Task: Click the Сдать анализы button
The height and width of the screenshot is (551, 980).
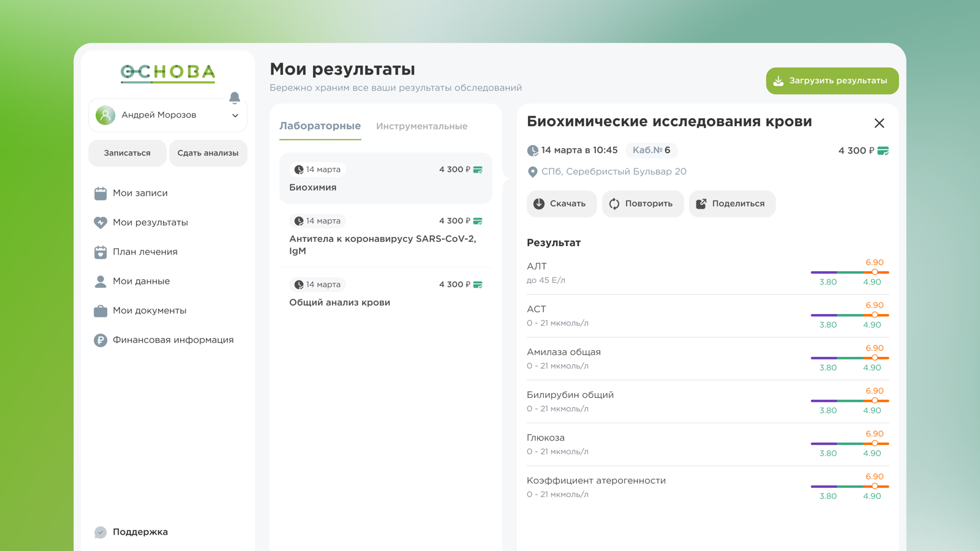Action: (x=208, y=153)
